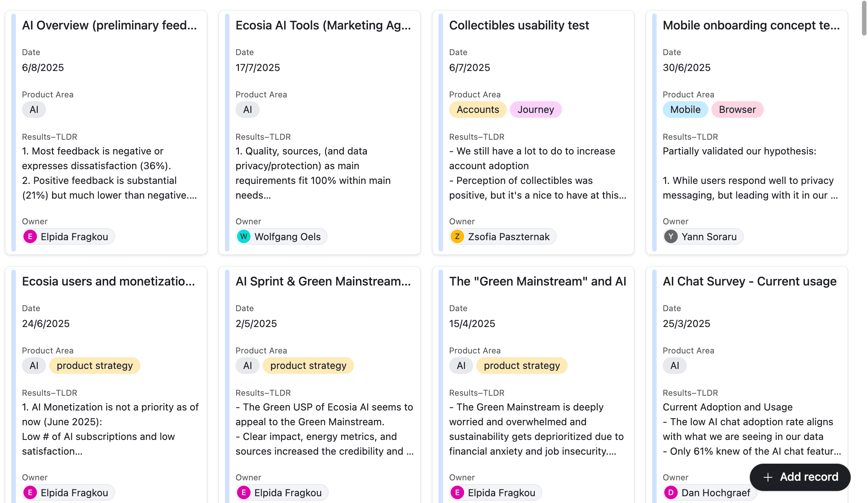Click product strategy tag on Ecosia users card
The height and width of the screenshot is (503, 868).
[95, 366]
